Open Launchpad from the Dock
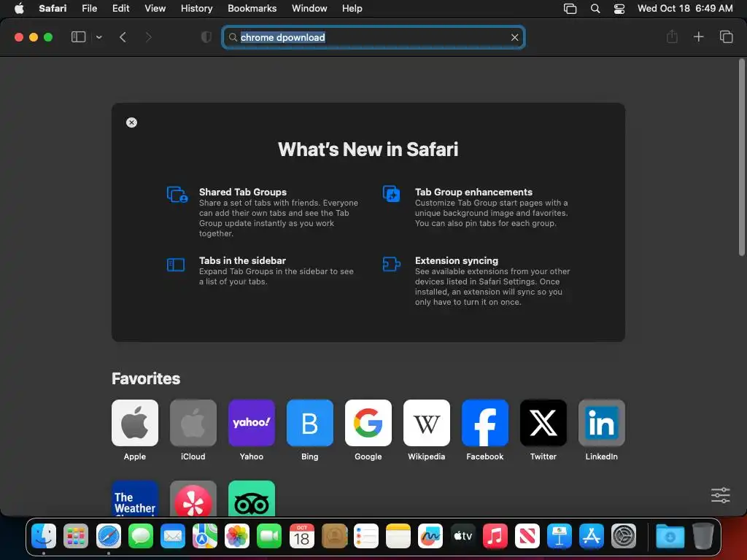747x560 pixels. (76, 536)
